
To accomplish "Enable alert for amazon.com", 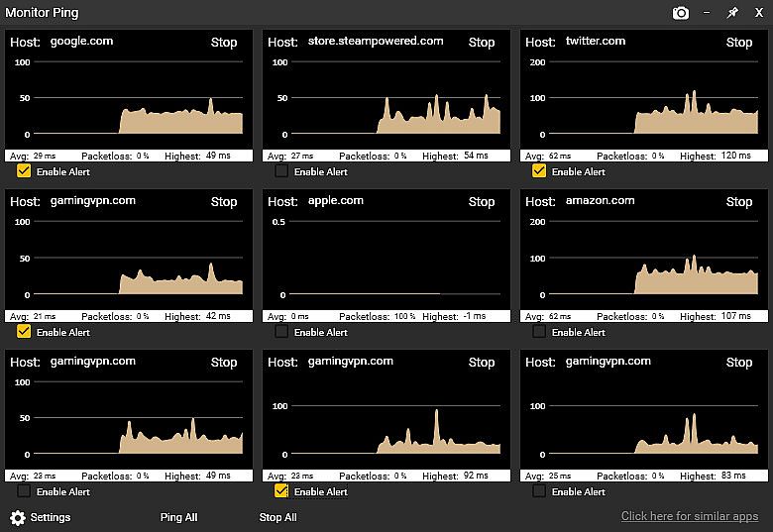I will 539,332.
